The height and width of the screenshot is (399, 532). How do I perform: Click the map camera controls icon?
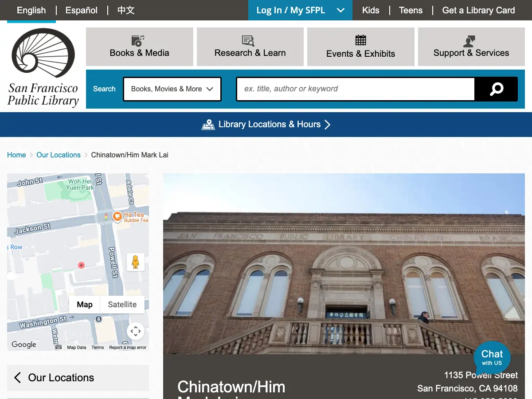pos(136,331)
